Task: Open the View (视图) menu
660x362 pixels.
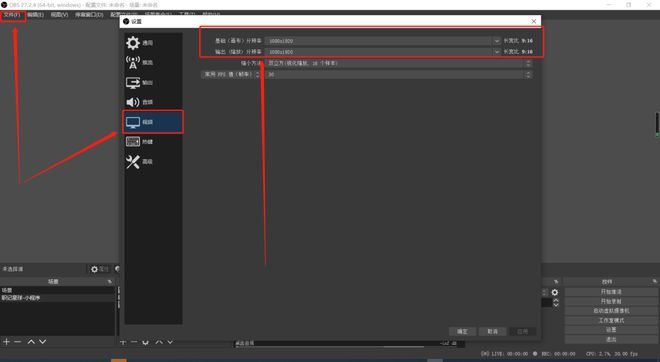Action: (x=59, y=15)
